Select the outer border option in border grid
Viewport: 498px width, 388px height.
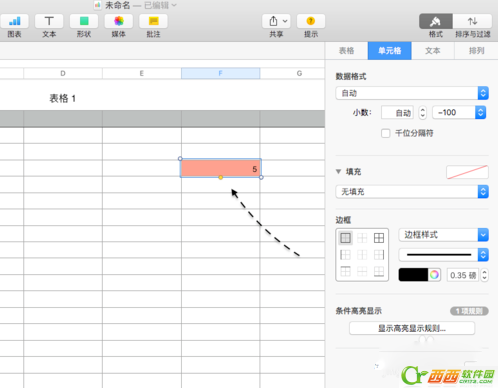[x=345, y=238]
